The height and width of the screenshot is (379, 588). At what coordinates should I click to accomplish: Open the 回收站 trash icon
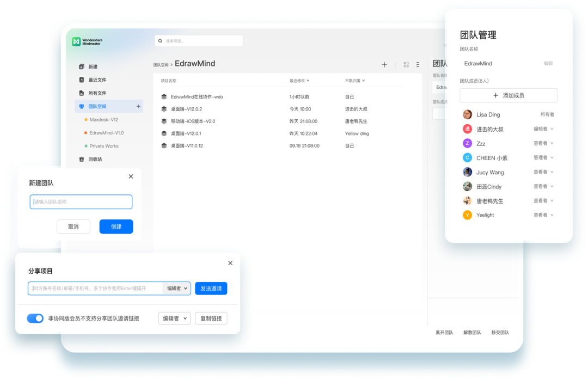coord(82,160)
